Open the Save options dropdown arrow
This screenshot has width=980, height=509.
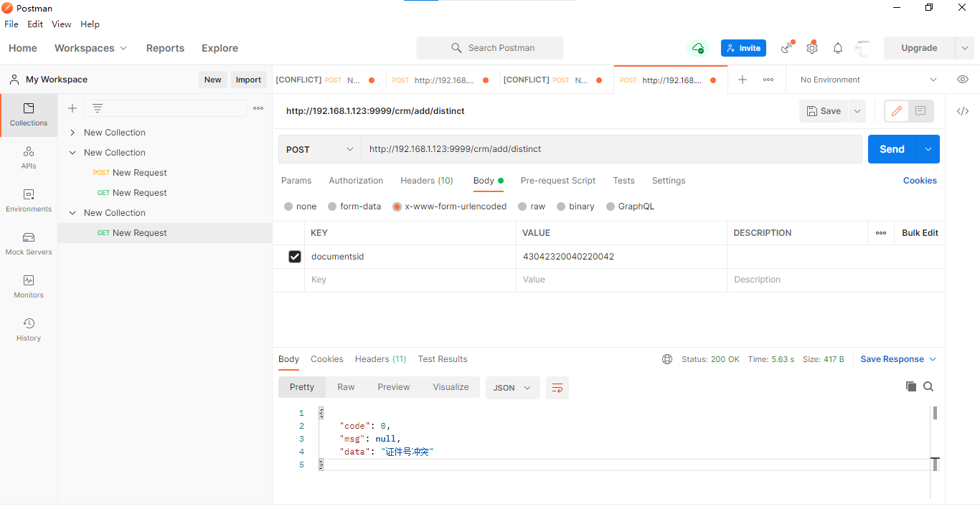pos(857,111)
